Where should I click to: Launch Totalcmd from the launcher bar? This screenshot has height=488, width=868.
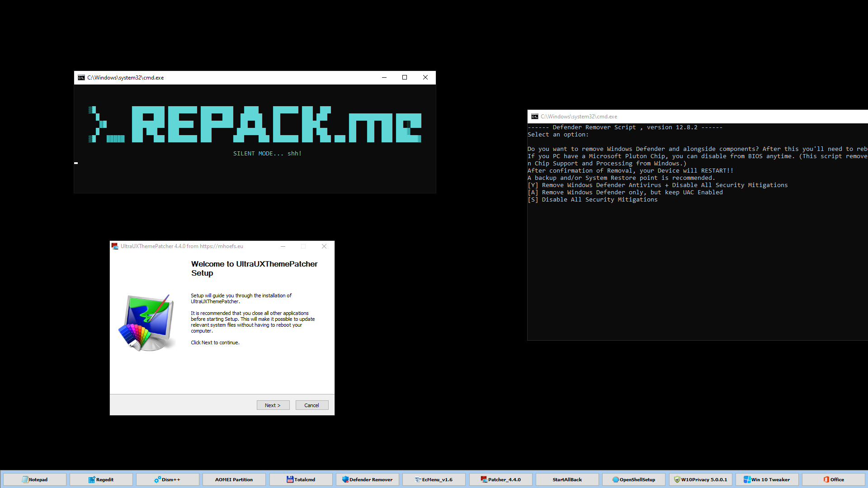[301, 479]
